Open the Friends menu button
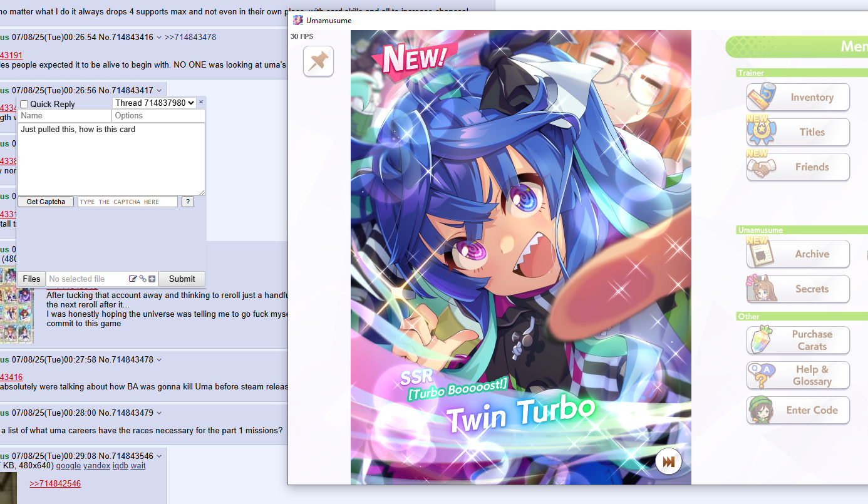 [x=798, y=167]
